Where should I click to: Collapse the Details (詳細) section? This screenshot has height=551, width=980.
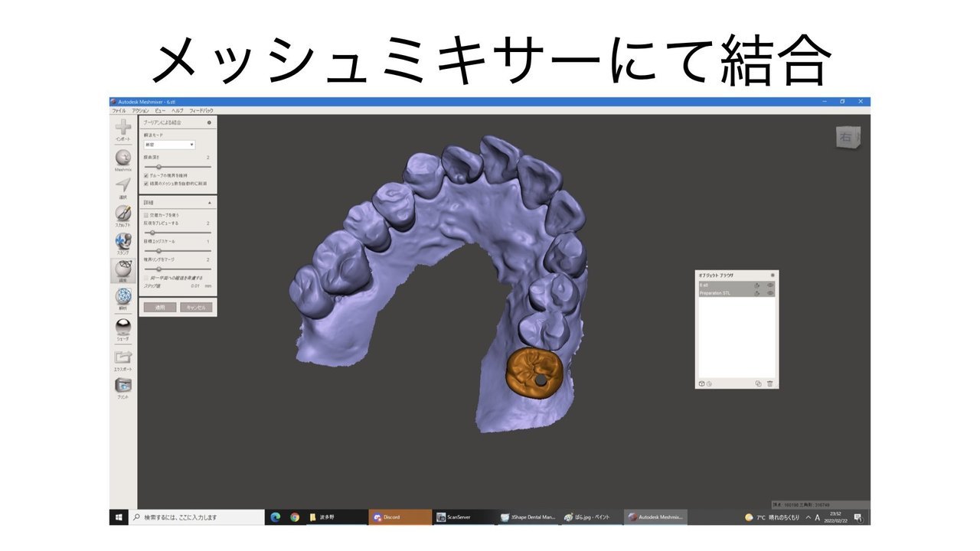click(x=209, y=203)
